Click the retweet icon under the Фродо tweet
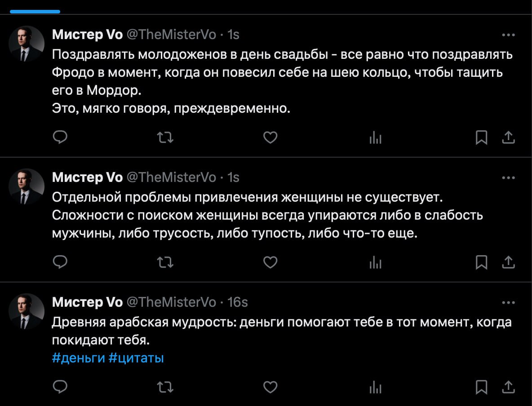Viewport: 532px width, 406px height. point(165,138)
